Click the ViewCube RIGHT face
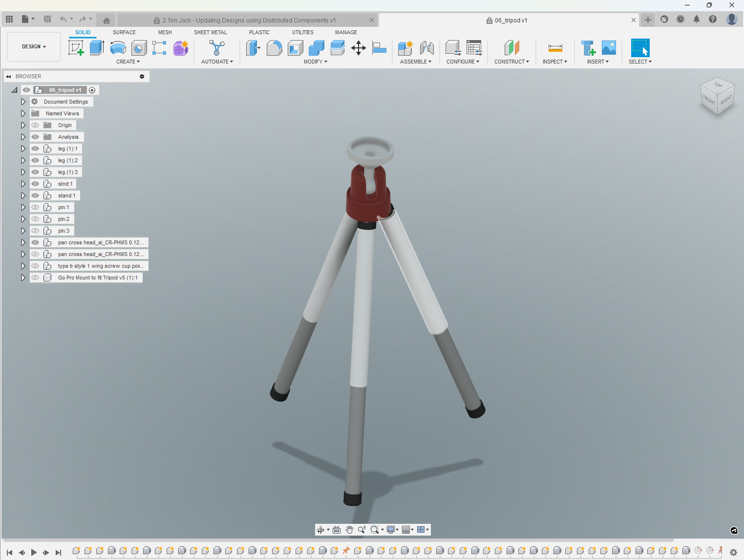The image size is (744, 560). [726, 100]
